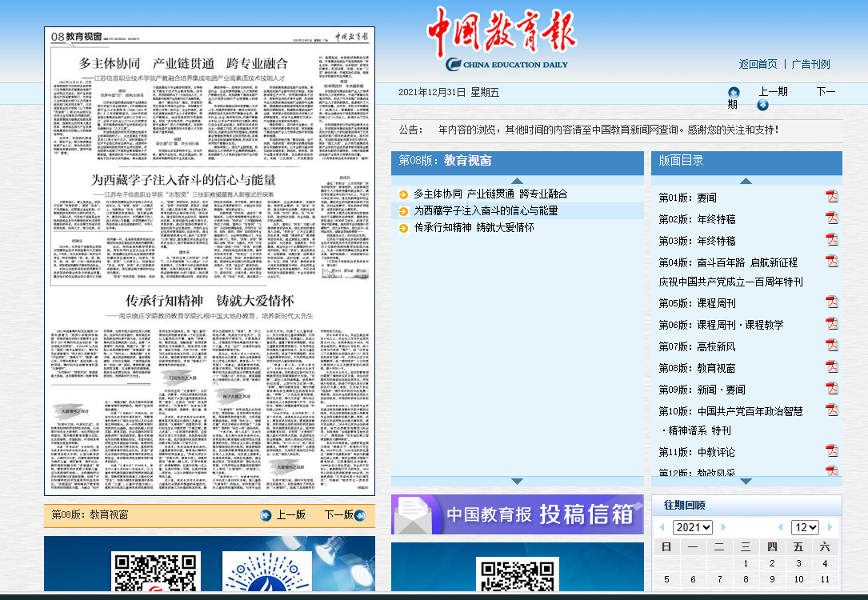The width and height of the screenshot is (868, 600).
Task: Click the down triangle below the article list
Action: click(x=517, y=482)
